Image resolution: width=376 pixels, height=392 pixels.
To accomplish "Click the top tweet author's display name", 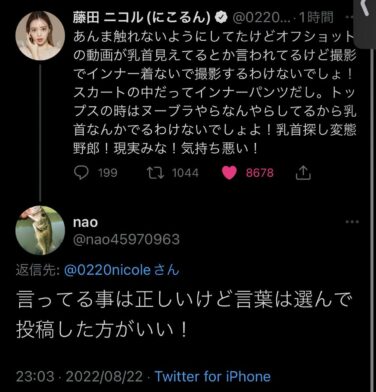I will pyautogui.click(x=142, y=17).
